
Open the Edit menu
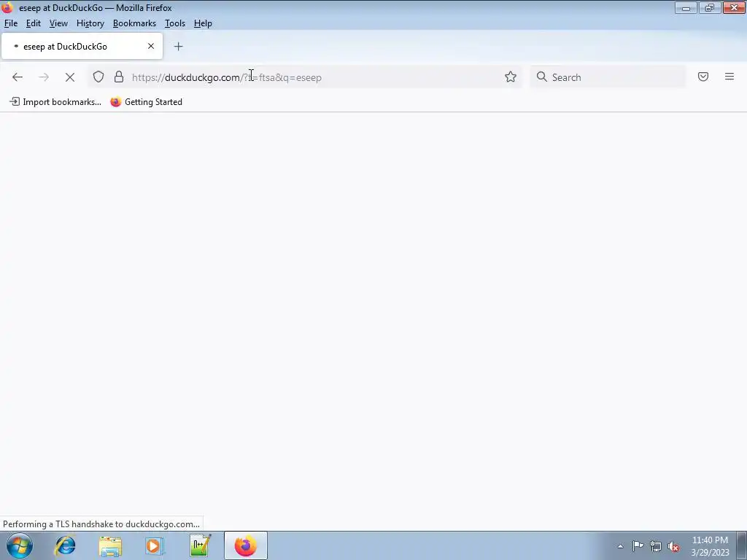tap(34, 23)
